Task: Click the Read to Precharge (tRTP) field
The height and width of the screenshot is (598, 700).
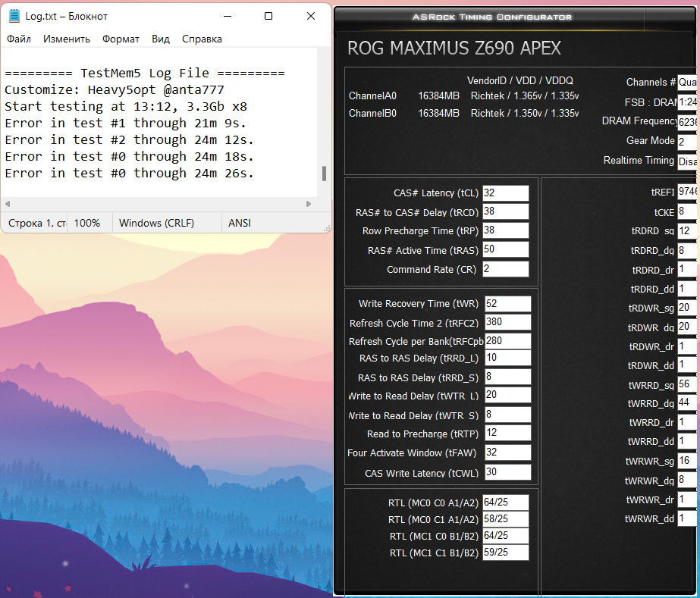Action: 507,433
